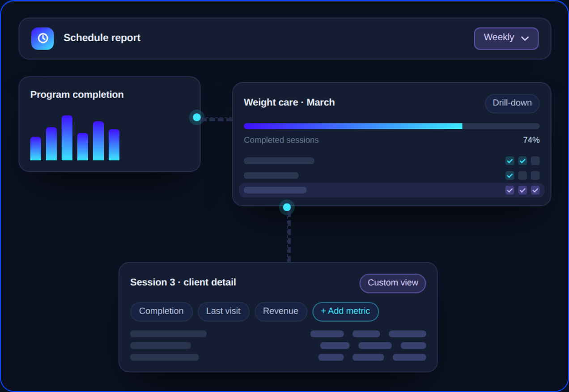
Task: Check the third checkbox in first session row
Action: [x=535, y=161]
